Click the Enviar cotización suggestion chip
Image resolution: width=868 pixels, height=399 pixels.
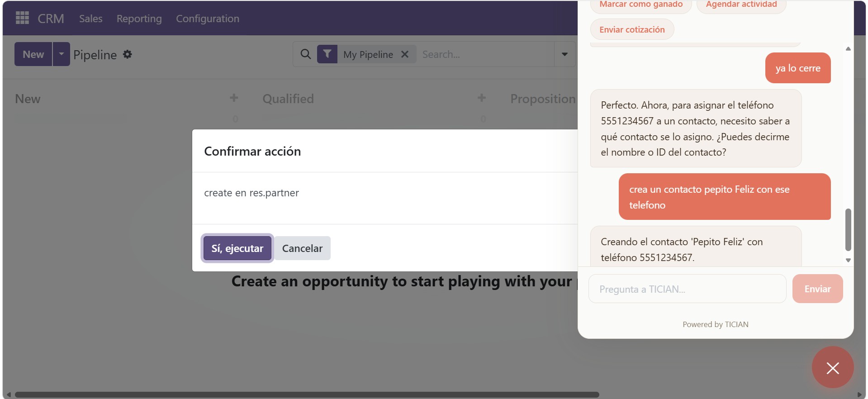[632, 29]
